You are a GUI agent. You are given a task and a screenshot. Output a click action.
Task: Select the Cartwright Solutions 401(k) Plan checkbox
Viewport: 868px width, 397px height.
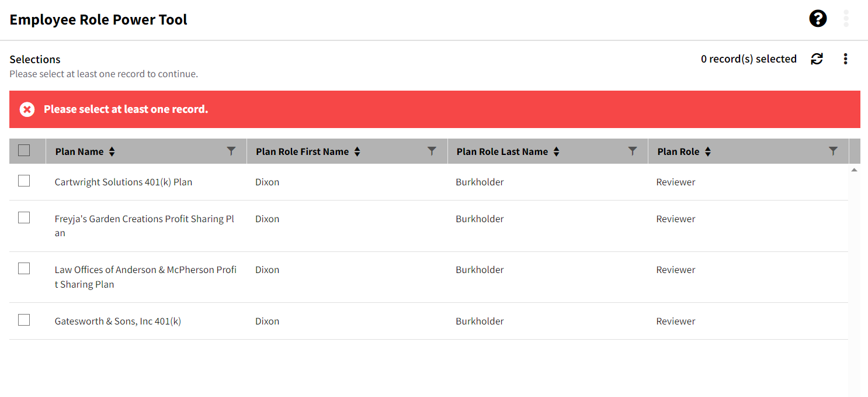click(x=24, y=181)
